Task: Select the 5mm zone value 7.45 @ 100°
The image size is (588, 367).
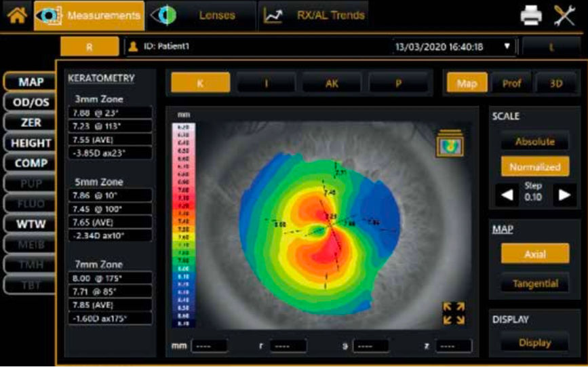Action: (x=111, y=209)
